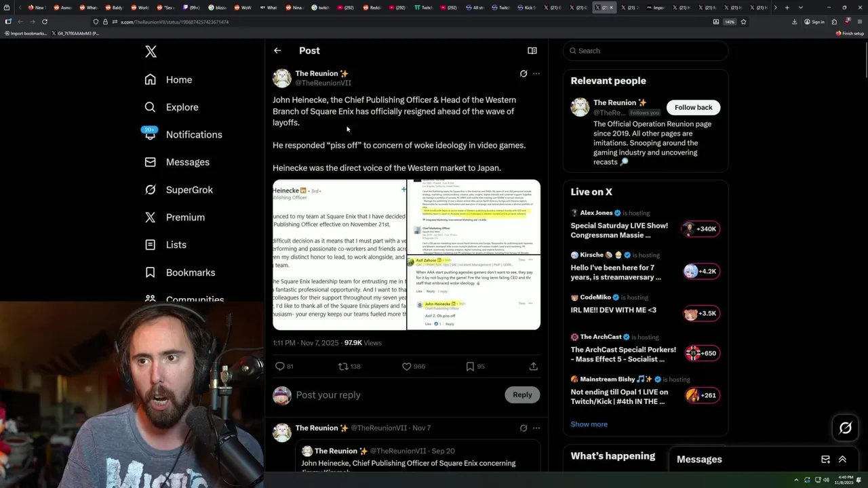This screenshot has height=488, width=868.
Task: Open Premium in the sidebar
Action: point(174,217)
